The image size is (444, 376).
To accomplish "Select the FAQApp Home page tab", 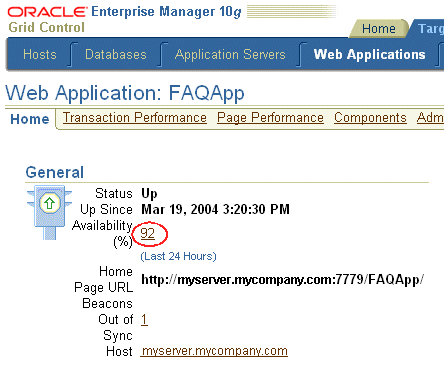I will (x=30, y=119).
